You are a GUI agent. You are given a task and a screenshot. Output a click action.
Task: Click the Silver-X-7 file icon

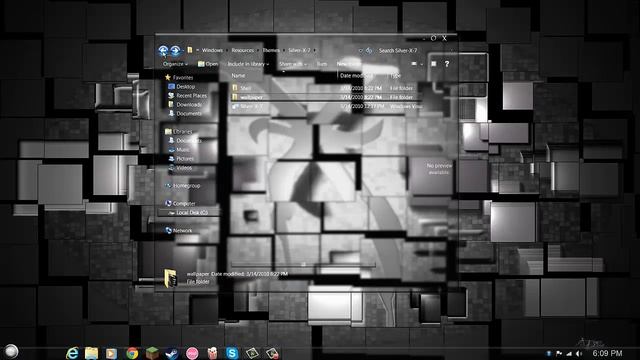235,106
